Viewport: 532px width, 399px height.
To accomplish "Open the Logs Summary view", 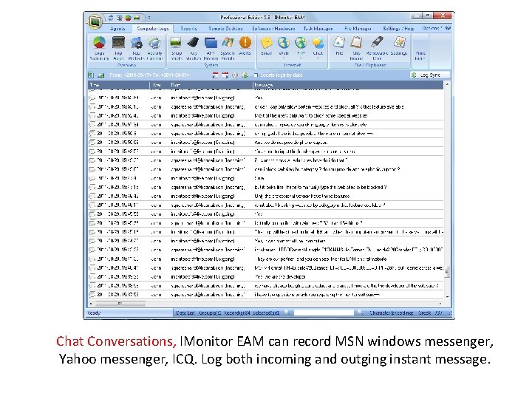I will (99, 48).
